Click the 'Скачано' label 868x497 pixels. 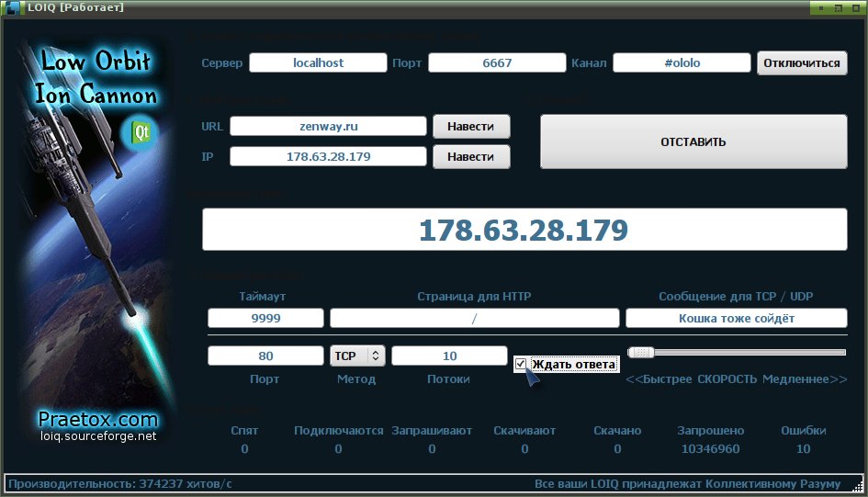617,431
